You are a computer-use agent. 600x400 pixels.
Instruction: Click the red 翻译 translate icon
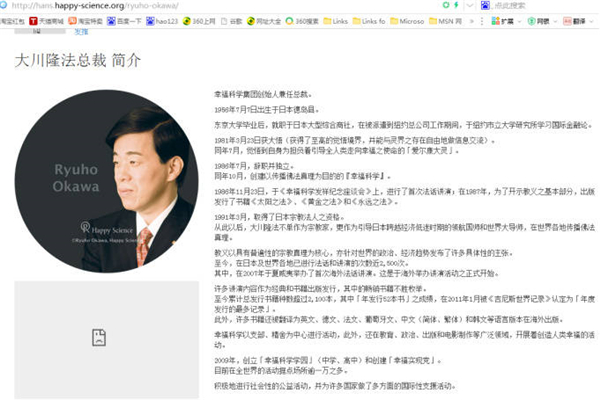tap(567, 21)
